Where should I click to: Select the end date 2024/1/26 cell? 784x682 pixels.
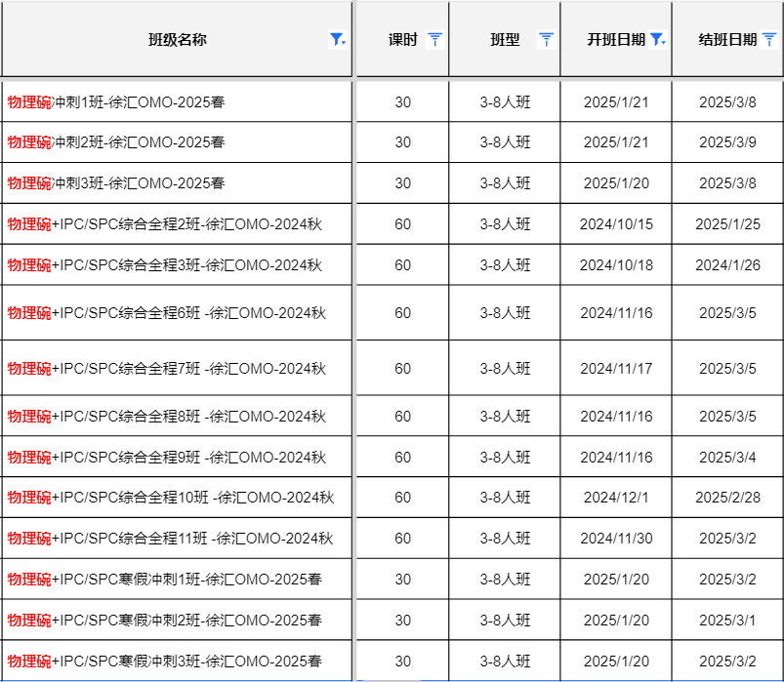pyautogui.click(x=727, y=265)
